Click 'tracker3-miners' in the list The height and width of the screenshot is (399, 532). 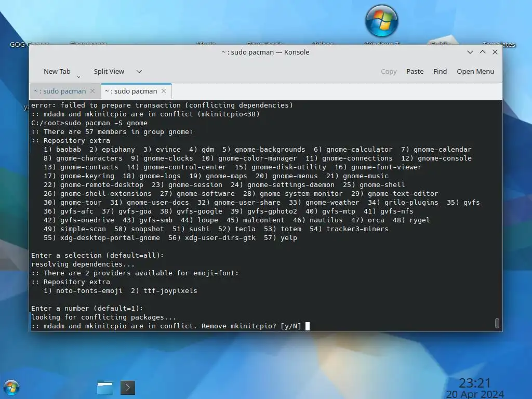(357, 229)
